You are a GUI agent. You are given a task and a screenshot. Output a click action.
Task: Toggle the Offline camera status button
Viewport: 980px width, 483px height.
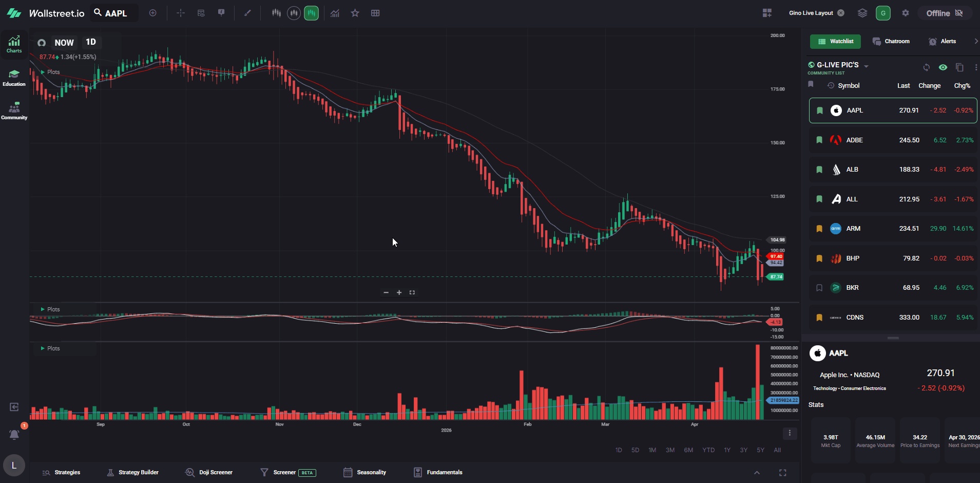[x=945, y=13]
